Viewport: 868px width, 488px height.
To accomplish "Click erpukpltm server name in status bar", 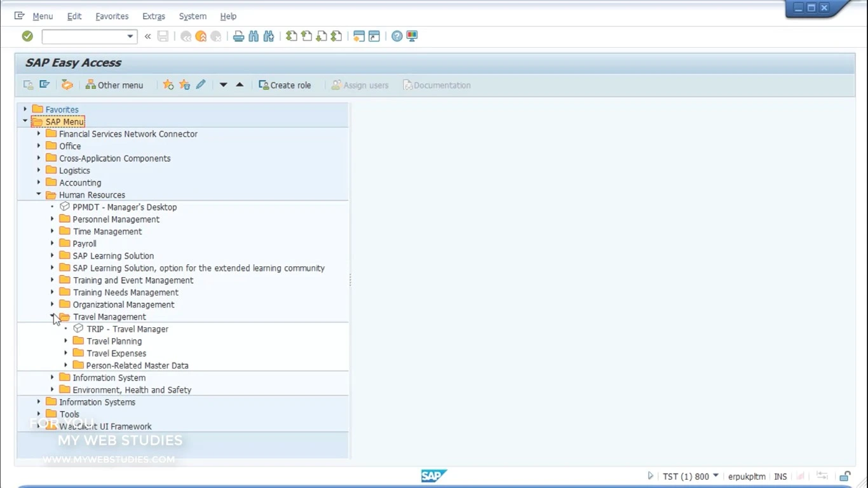I will click(x=747, y=476).
